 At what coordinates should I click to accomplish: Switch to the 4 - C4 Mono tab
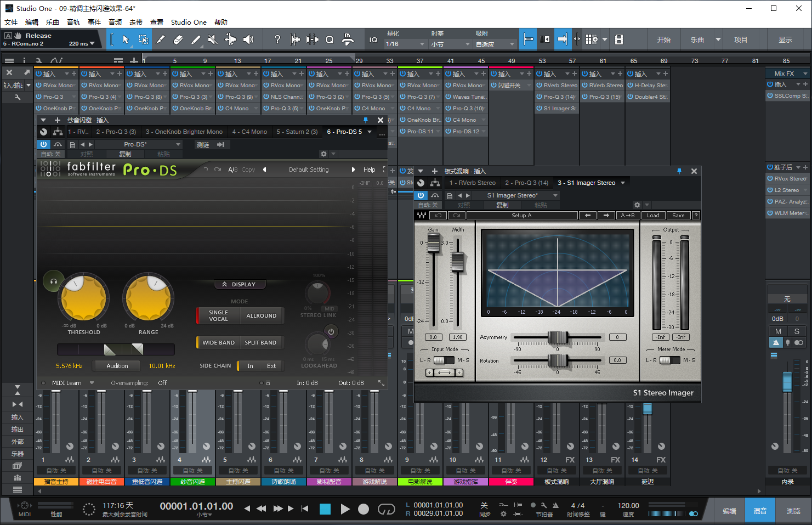click(249, 132)
